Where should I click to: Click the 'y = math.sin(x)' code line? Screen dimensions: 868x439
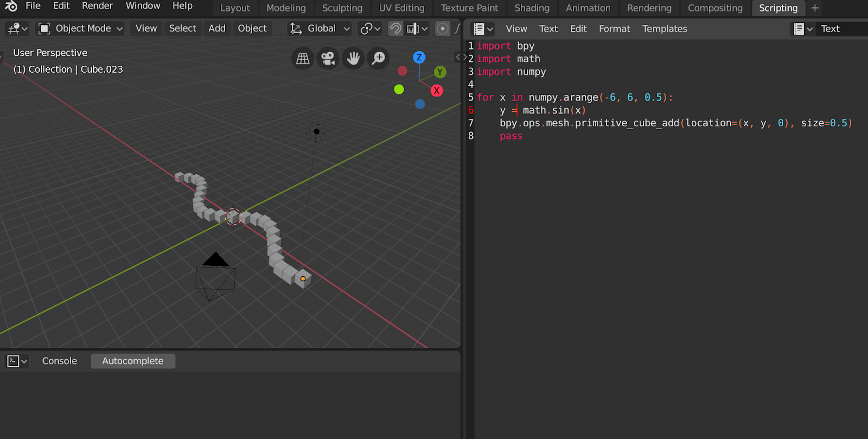click(x=542, y=110)
